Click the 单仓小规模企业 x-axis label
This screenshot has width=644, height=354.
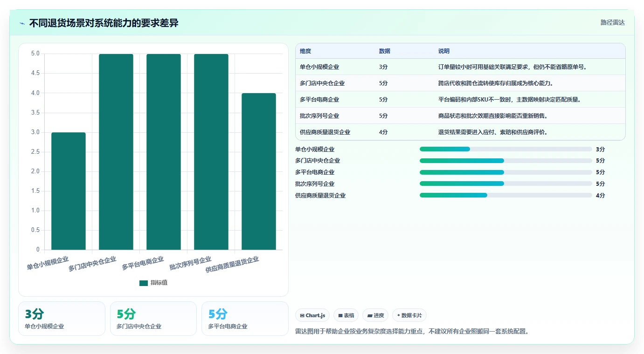tap(48, 263)
